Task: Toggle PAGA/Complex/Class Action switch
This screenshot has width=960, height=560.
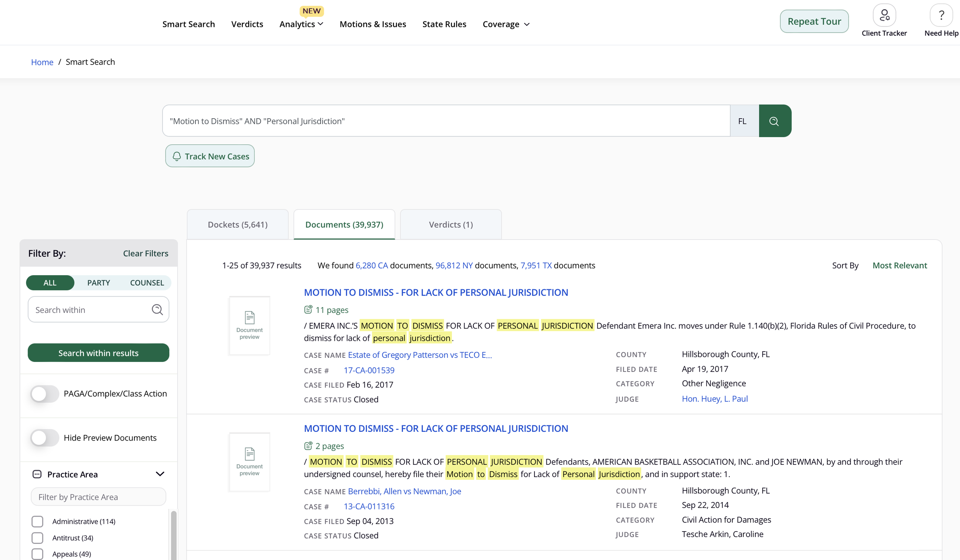Action: (45, 393)
